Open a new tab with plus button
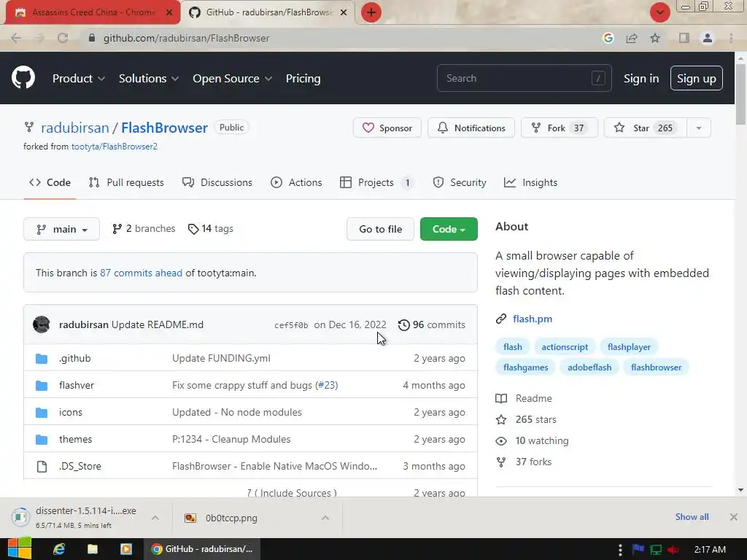Image resolution: width=747 pixels, height=560 pixels. (x=371, y=12)
